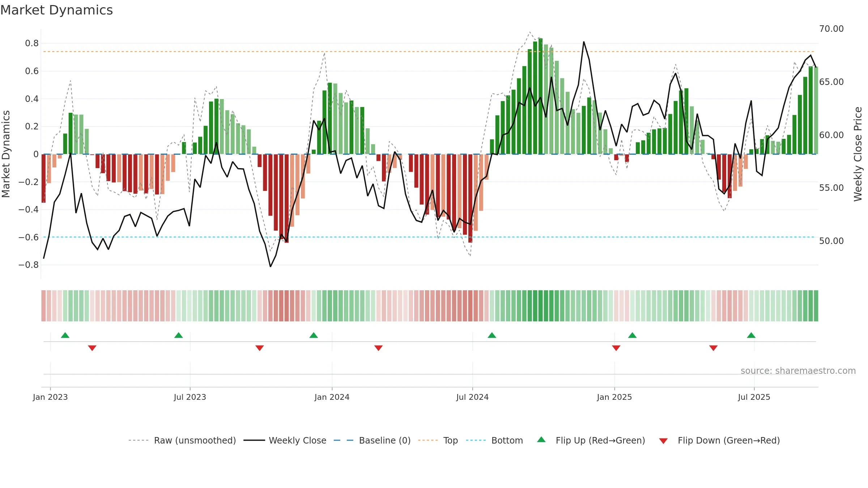Click the green triangle icon in the legend

tap(541, 440)
